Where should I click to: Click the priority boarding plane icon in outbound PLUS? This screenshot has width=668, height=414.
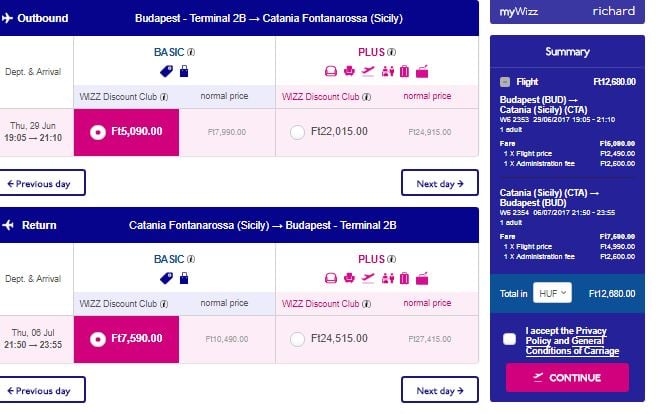368,71
